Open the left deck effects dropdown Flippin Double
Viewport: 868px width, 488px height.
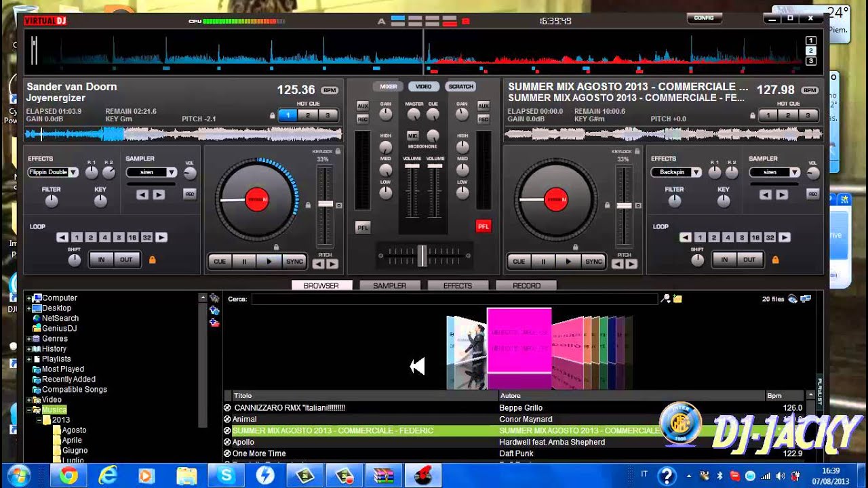(x=53, y=172)
